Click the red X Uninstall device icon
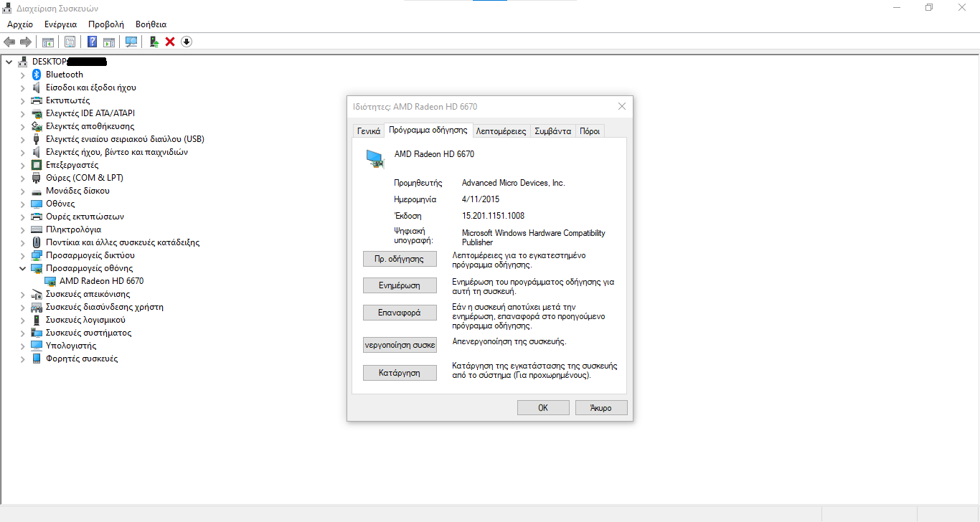Screen dimensions: 980x522 pos(170,42)
